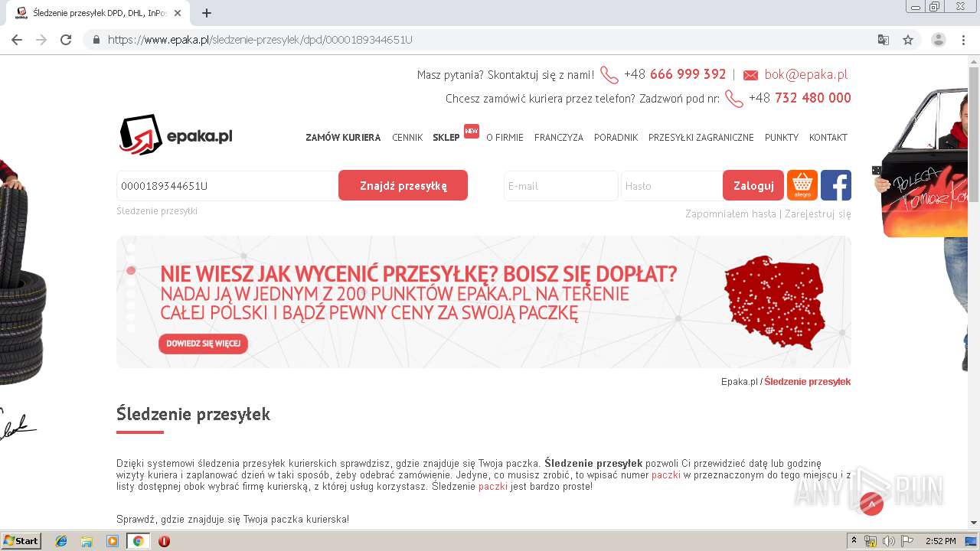Focus the tracking number input field
The height and width of the screenshot is (551, 980).
tap(227, 186)
